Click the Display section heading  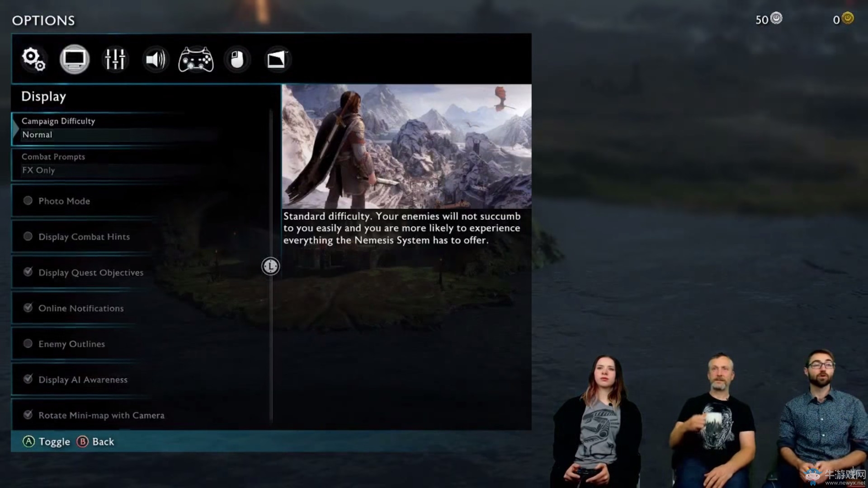pyautogui.click(x=44, y=97)
